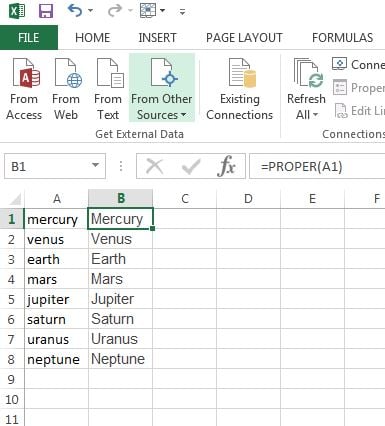Click cell containing "earth"
385x426 pixels.
tap(57, 259)
